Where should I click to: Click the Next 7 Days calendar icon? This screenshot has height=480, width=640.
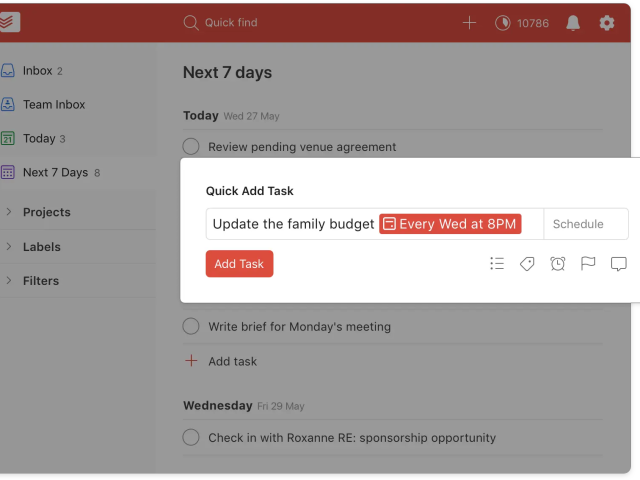pyautogui.click(x=8, y=172)
